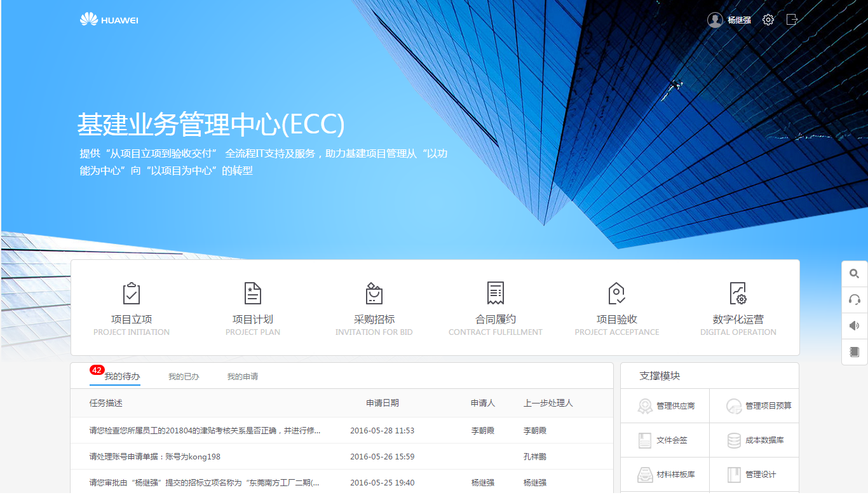Select the 我的待办 tab
The height and width of the screenshot is (495, 868).
click(x=122, y=377)
